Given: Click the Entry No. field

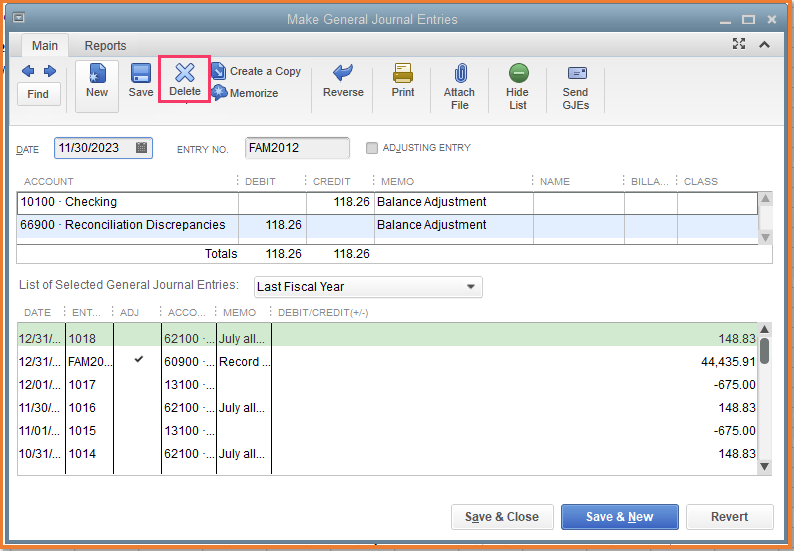Looking at the screenshot, I should [x=297, y=148].
